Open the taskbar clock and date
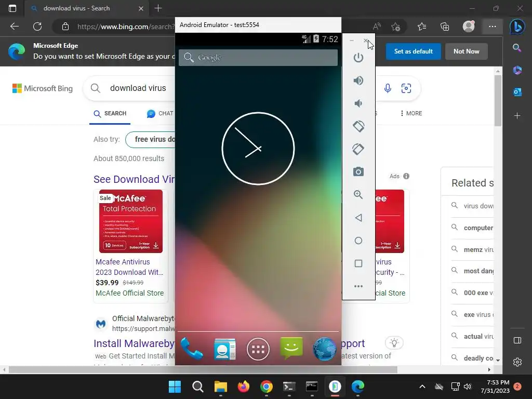 pyautogui.click(x=495, y=387)
